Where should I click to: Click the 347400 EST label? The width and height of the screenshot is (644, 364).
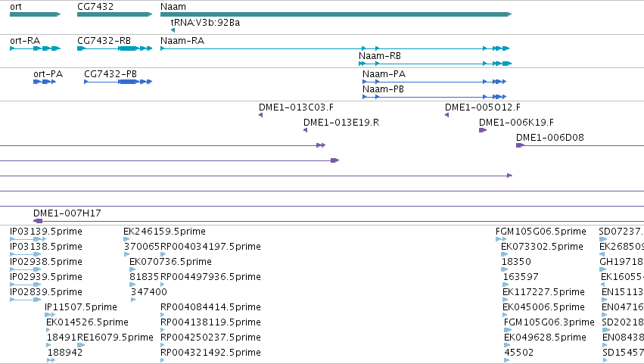(148, 292)
